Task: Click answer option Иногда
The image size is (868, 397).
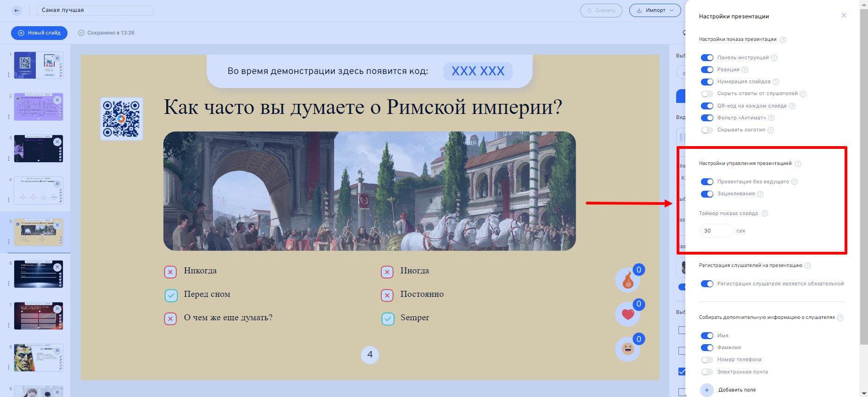Action: 414,271
